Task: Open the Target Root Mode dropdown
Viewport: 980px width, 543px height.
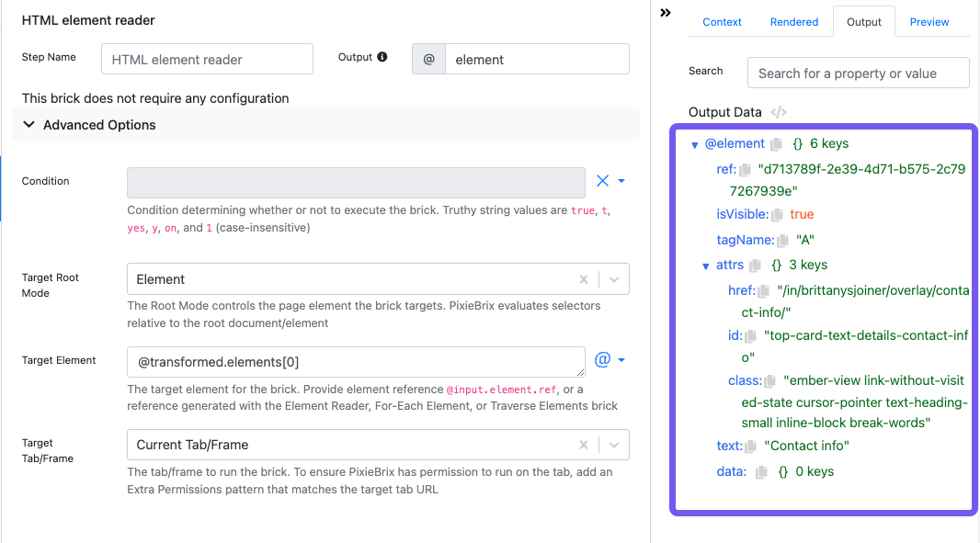Action: tap(614, 279)
